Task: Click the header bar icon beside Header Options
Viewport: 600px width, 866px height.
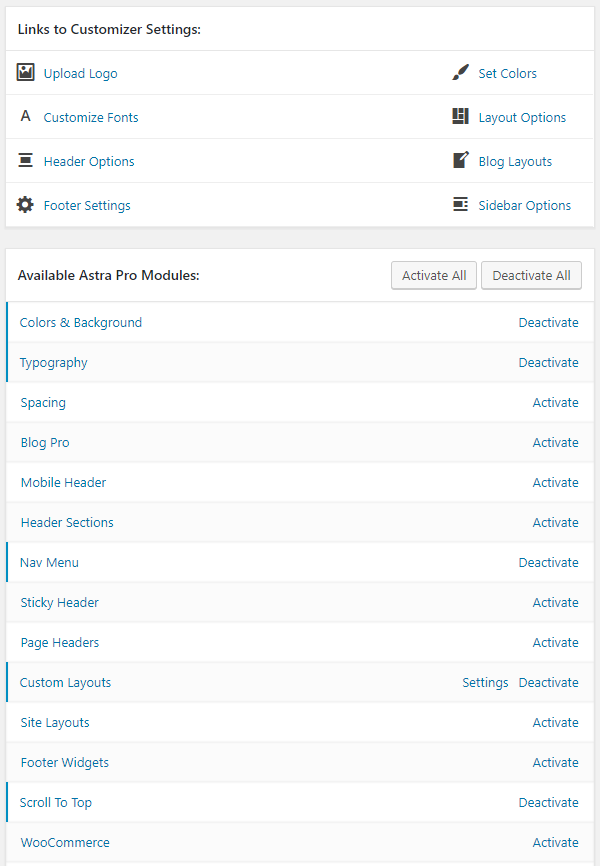Action: pos(25,160)
